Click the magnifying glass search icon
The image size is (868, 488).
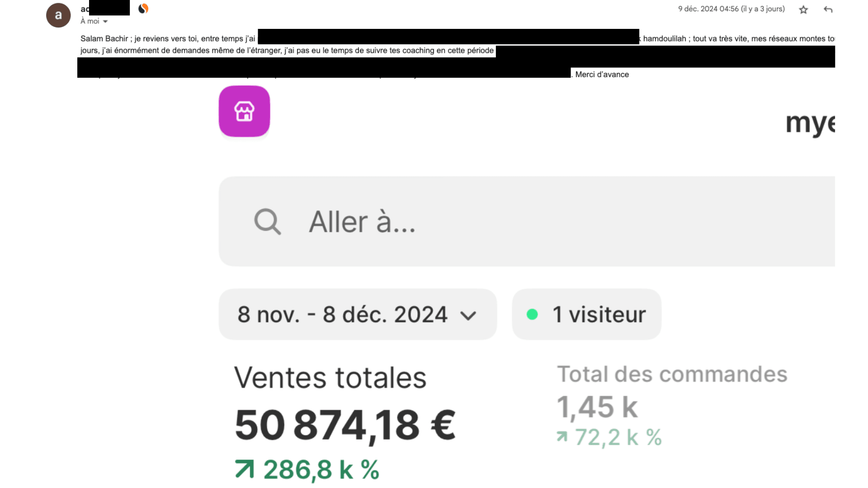267,221
